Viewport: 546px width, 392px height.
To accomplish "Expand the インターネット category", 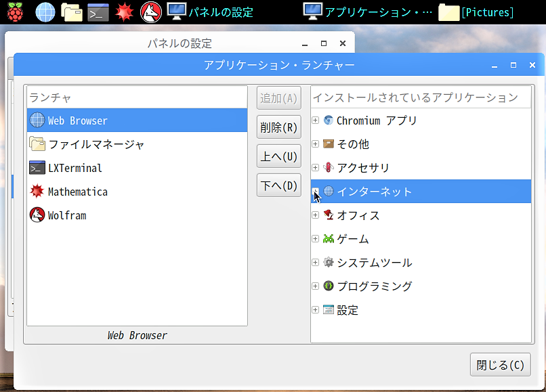I will point(315,191).
